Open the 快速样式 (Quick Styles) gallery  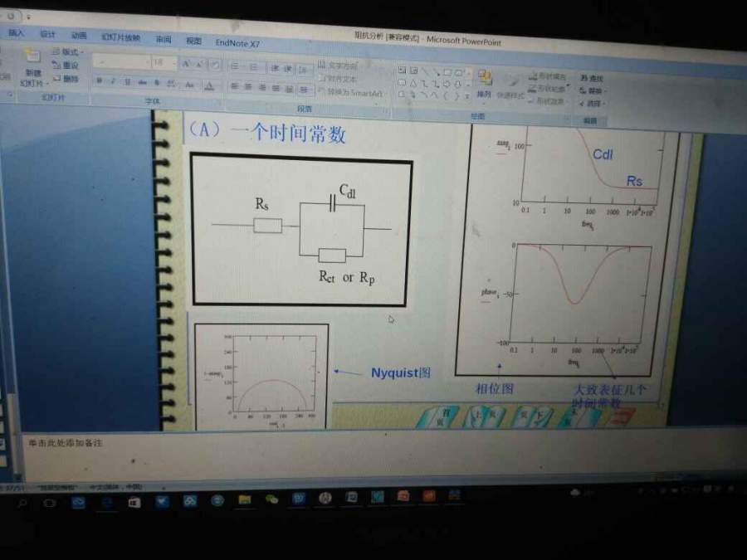pos(510,86)
